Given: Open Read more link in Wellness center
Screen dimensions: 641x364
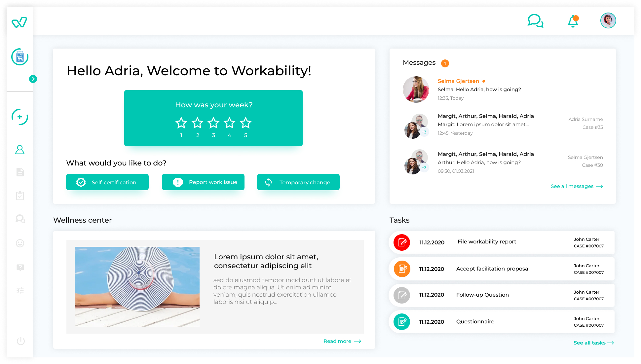Looking at the screenshot, I should coord(342,341).
